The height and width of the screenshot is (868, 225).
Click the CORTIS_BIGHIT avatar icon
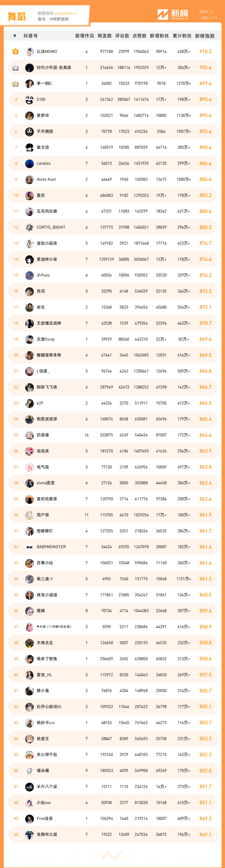pyautogui.click(x=30, y=227)
